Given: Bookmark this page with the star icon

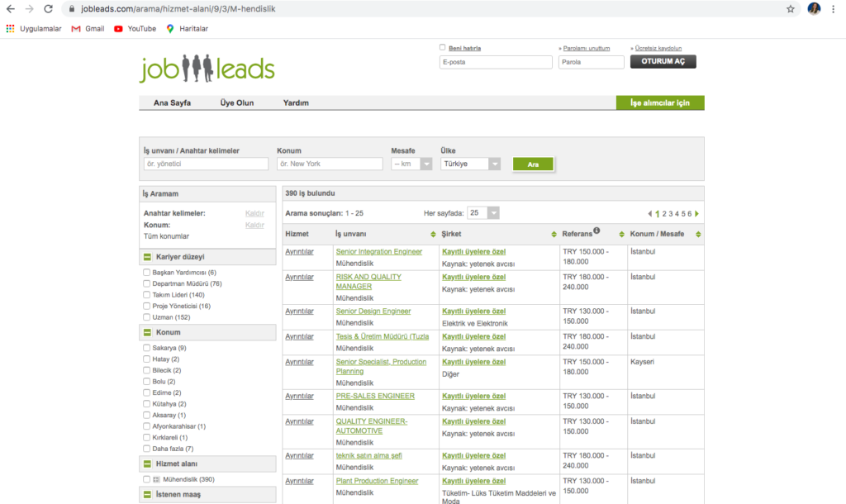Looking at the screenshot, I should tap(791, 9).
